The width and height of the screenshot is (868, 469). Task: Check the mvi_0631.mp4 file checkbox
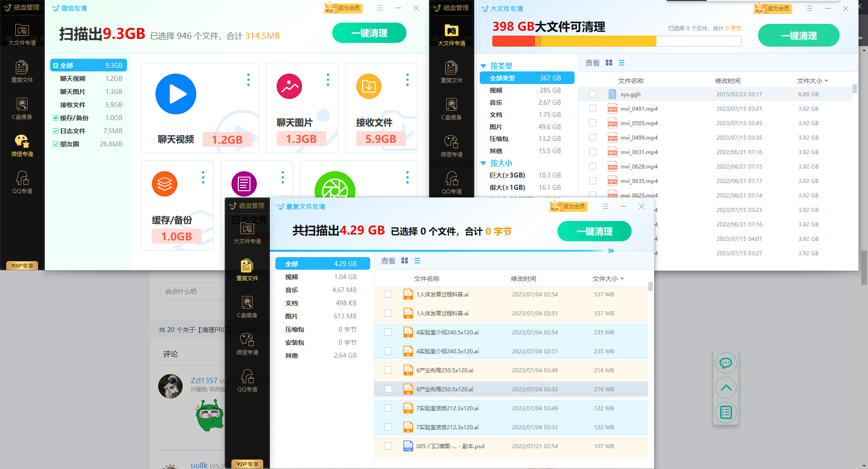tap(593, 152)
